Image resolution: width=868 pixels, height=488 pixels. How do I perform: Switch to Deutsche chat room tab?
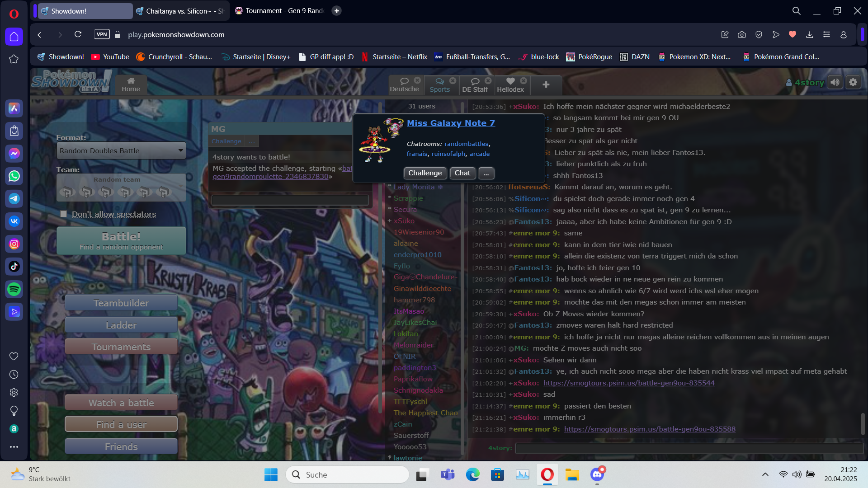[404, 85]
